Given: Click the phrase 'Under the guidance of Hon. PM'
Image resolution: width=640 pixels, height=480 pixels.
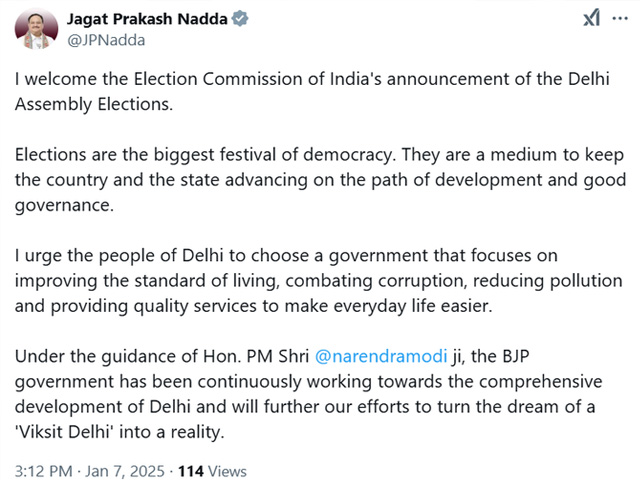Looking at the screenshot, I should pyautogui.click(x=146, y=356).
